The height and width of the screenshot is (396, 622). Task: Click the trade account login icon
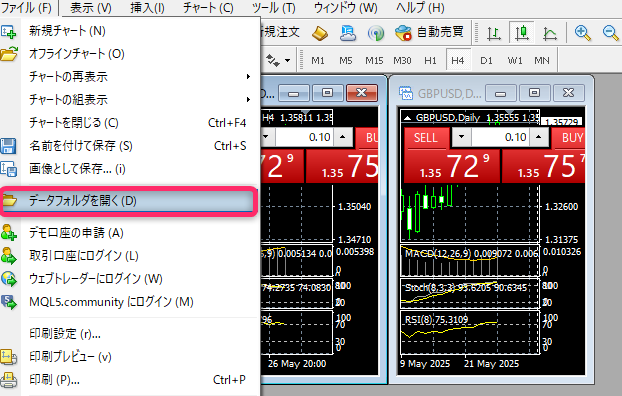pos(8,256)
